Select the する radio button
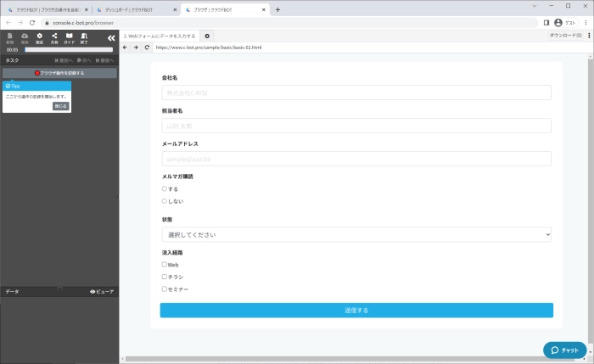 (x=164, y=188)
